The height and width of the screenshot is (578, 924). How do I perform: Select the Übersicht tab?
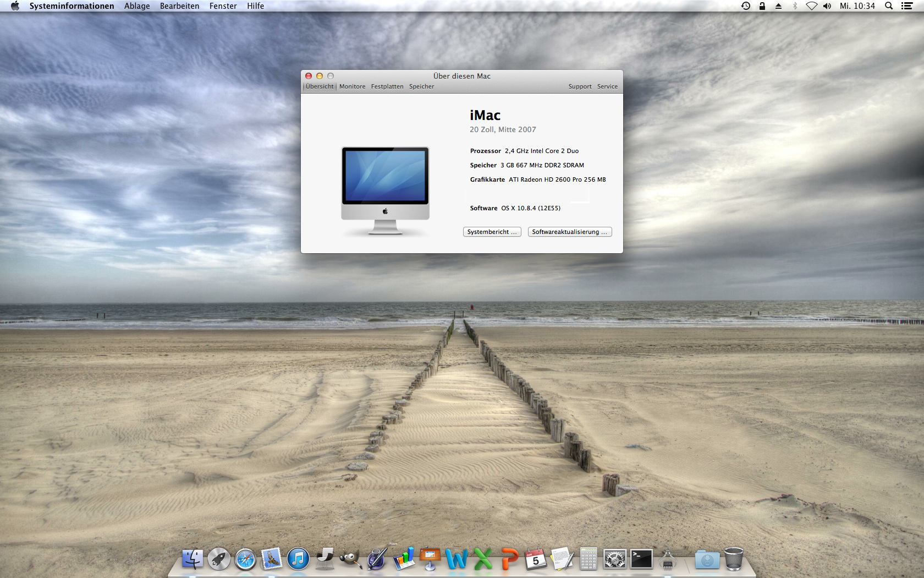[320, 86]
